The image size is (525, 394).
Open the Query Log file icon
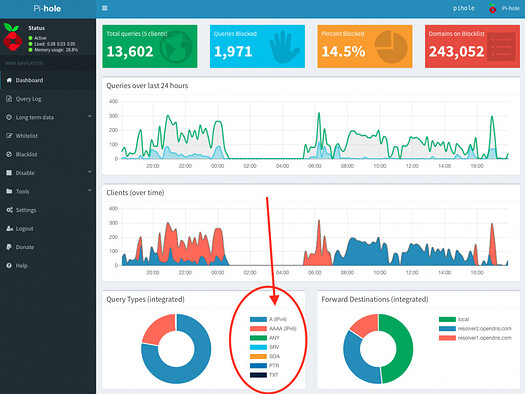click(9, 99)
